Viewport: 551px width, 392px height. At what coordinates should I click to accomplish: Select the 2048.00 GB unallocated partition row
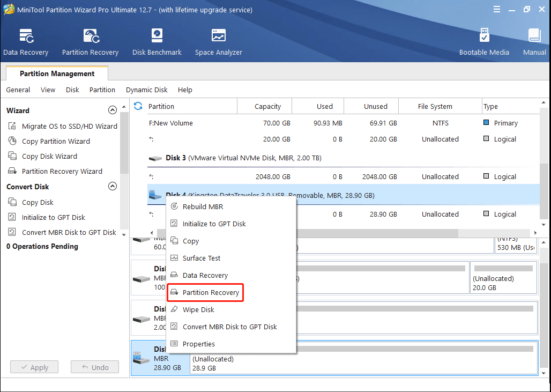point(344,176)
